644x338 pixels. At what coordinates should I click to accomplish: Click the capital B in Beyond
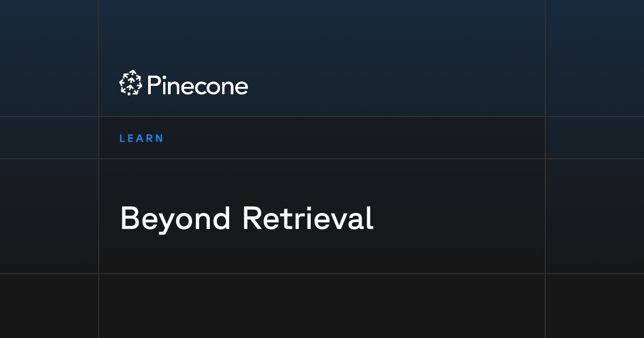(130, 218)
